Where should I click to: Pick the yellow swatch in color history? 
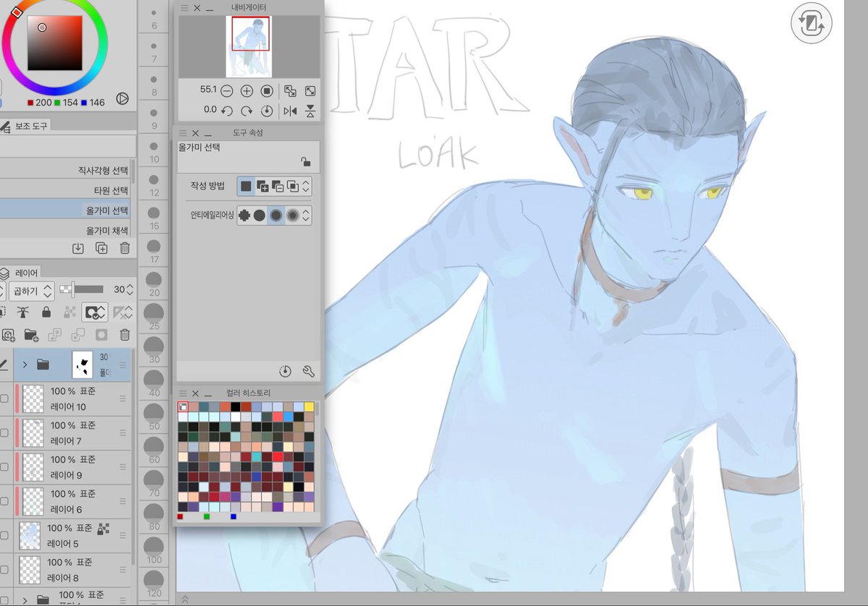coord(309,406)
